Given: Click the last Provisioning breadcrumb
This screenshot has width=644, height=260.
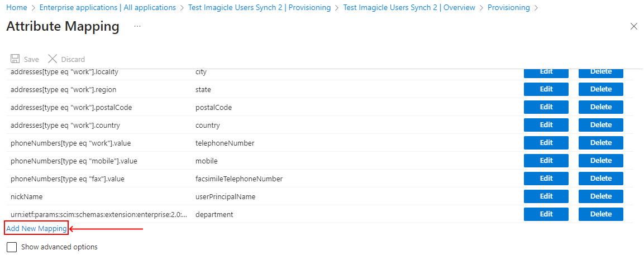Looking at the screenshot, I should [508, 8].
